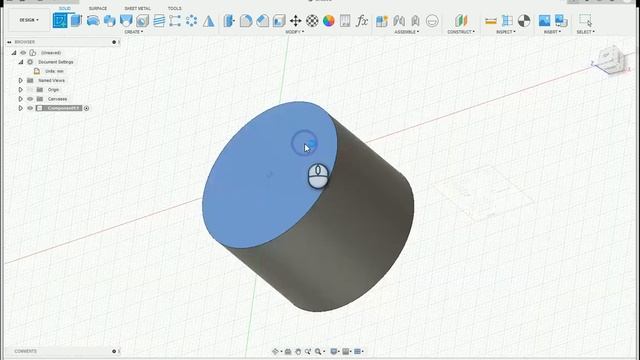The image size is (640, 360).
Task: Switch to the SURFACE tab
Action: tap(98, 8)
